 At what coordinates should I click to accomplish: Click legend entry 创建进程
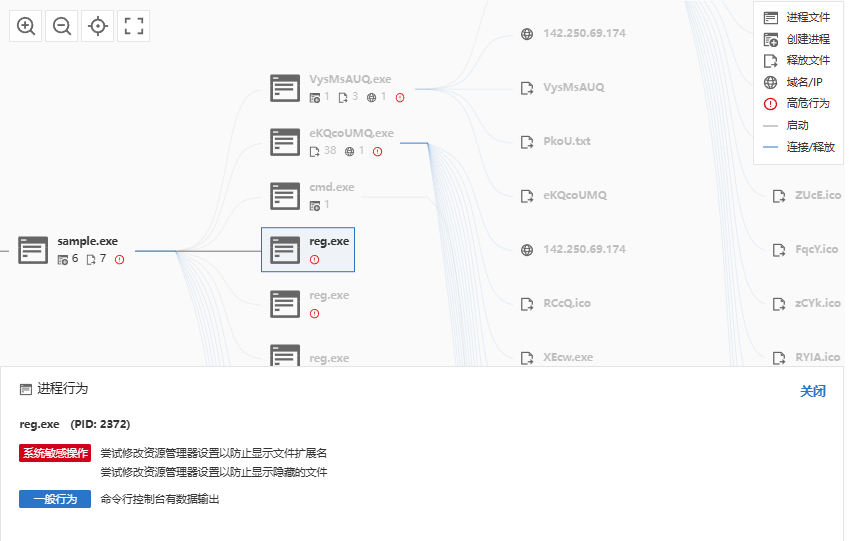[796, 39]
